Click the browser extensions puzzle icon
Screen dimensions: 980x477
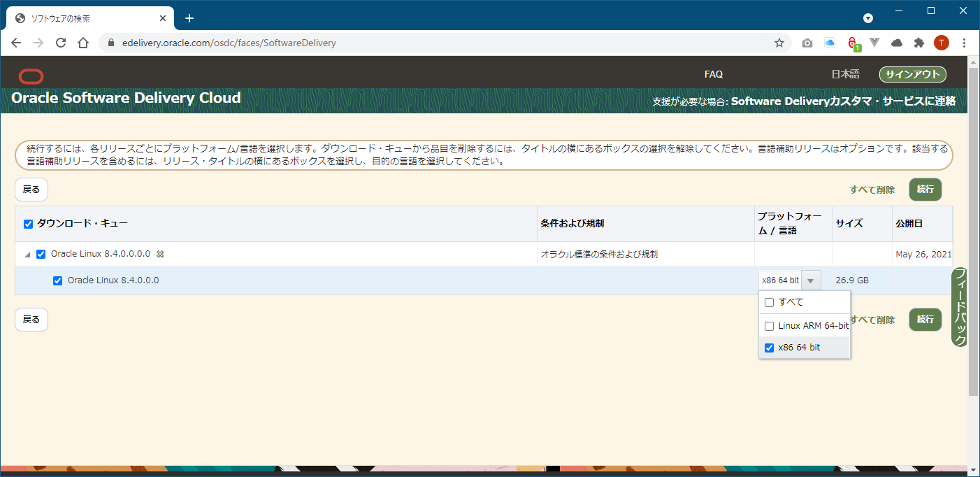pos(919,43)
